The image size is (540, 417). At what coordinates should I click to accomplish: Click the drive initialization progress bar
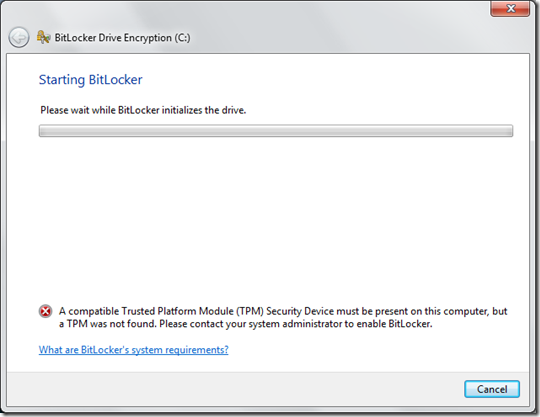pos(276,131)
